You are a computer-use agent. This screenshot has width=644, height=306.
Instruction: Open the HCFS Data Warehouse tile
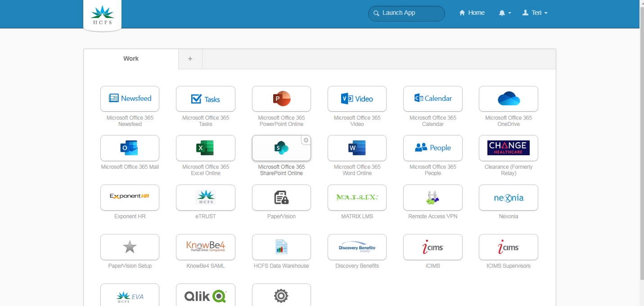(x=281, y=247)
